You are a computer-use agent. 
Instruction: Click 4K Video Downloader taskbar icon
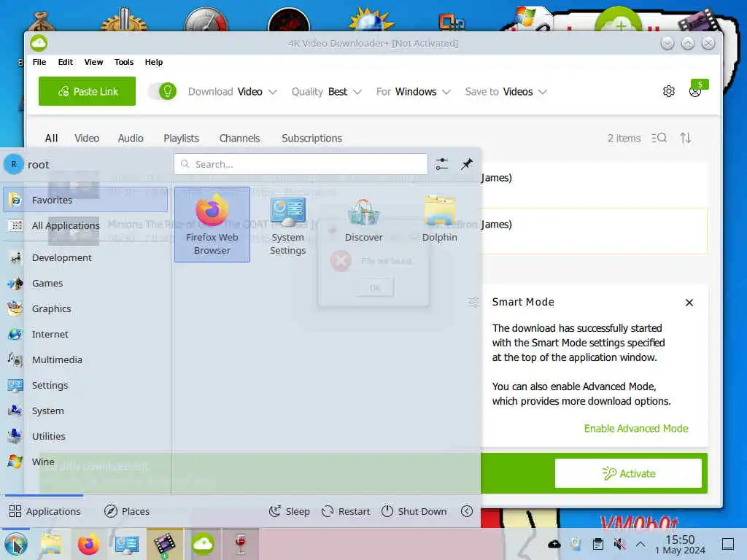pyautogui.click(x=203, y=544)
